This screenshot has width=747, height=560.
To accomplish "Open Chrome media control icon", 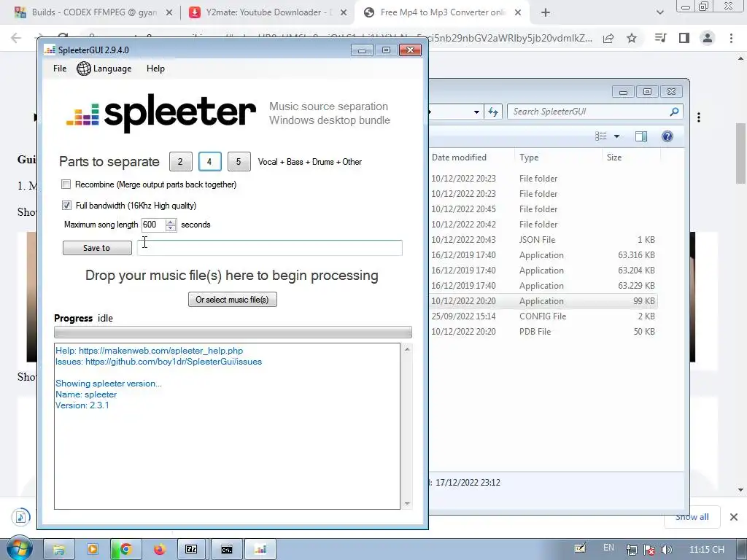I will click(661, 38).
